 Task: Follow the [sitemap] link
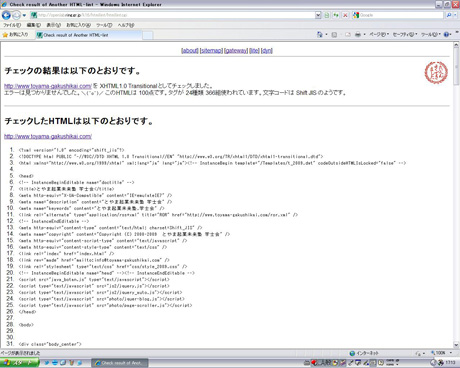tap(211, 51)
